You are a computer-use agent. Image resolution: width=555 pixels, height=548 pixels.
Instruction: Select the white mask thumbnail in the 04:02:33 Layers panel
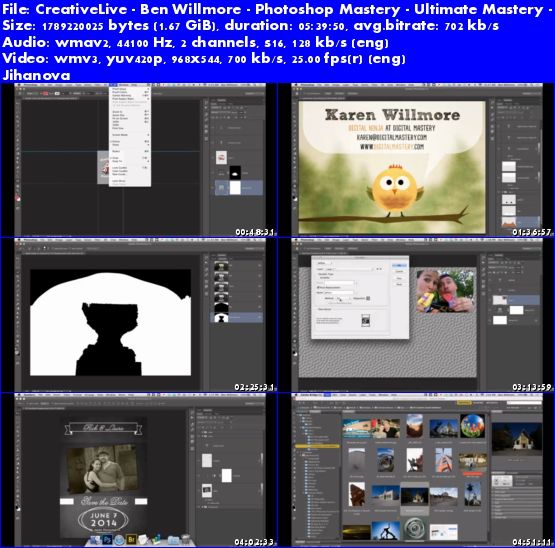coord(227,475)
